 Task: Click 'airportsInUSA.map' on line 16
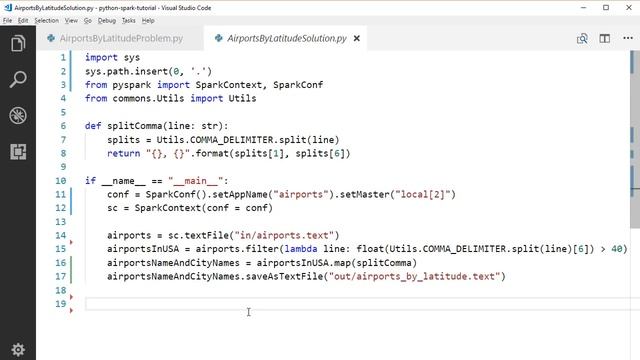[304, 263]
